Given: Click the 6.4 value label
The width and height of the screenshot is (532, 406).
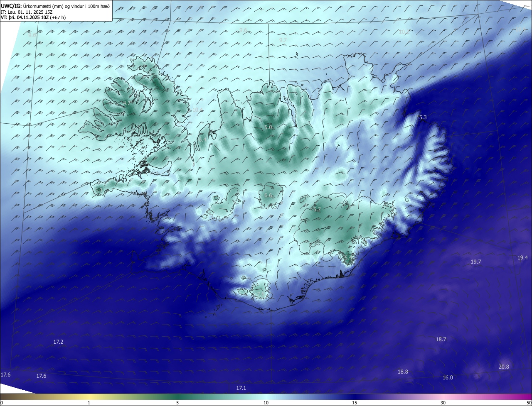Looking at the screenshot, I should [202, 140].
